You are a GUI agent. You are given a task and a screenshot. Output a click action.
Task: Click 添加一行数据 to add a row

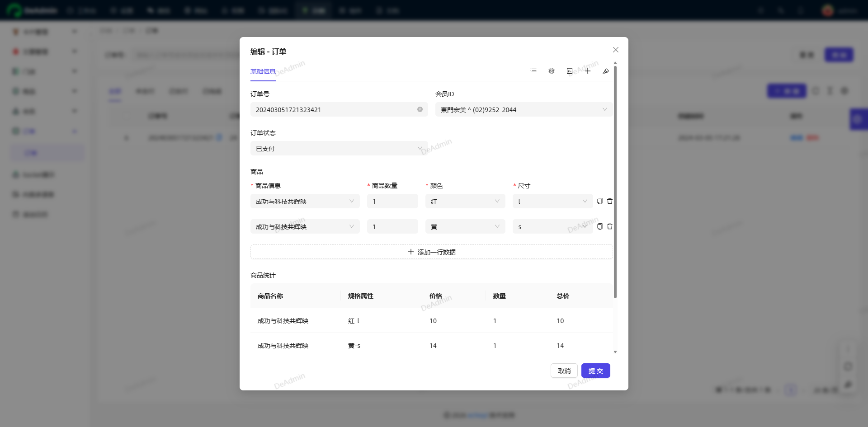coord(431,252)
